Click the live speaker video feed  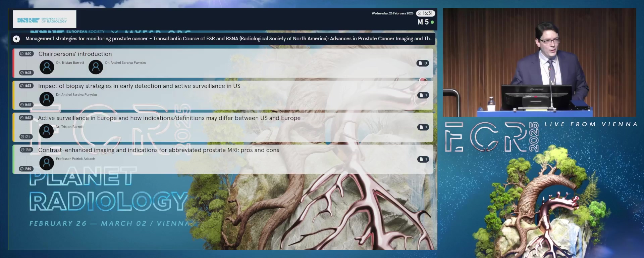(539, 62)
